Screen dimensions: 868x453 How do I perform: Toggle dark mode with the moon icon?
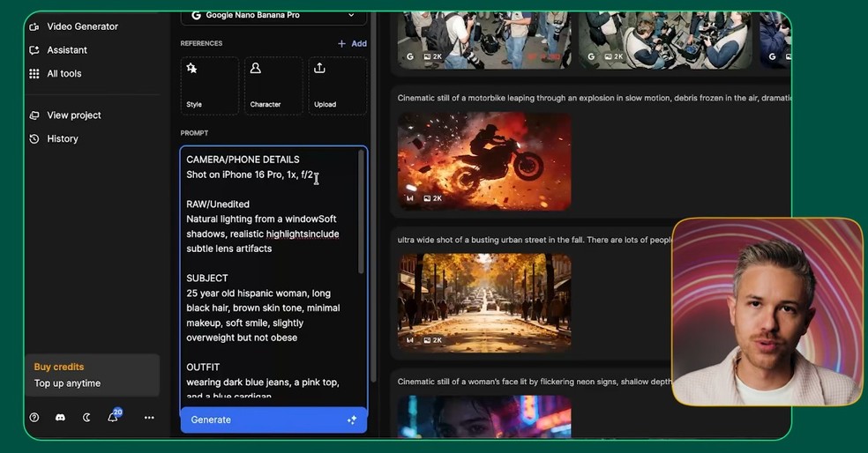pos(86,418)
